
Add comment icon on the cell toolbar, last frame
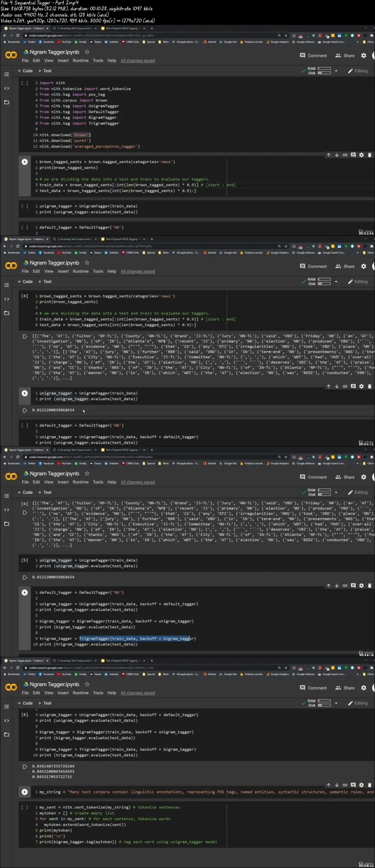pyautogui.click(x=353, y=785)
